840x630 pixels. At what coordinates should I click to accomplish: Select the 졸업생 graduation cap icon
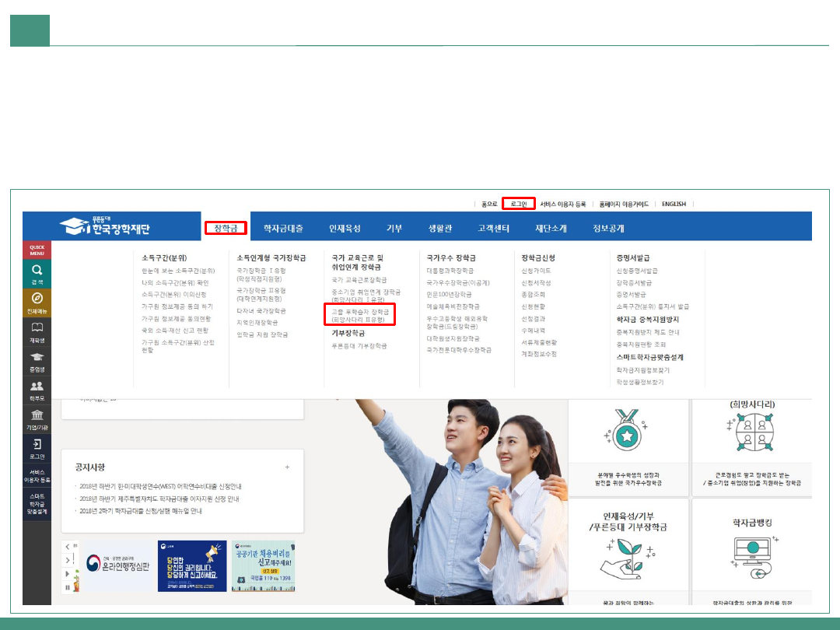pos(37,356)
